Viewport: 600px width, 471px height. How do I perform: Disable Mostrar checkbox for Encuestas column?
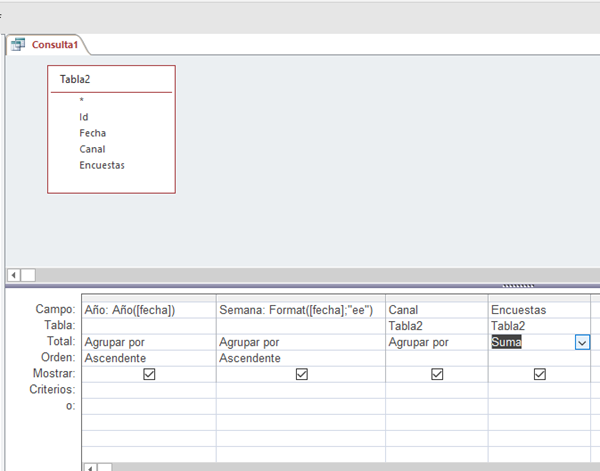539,374
